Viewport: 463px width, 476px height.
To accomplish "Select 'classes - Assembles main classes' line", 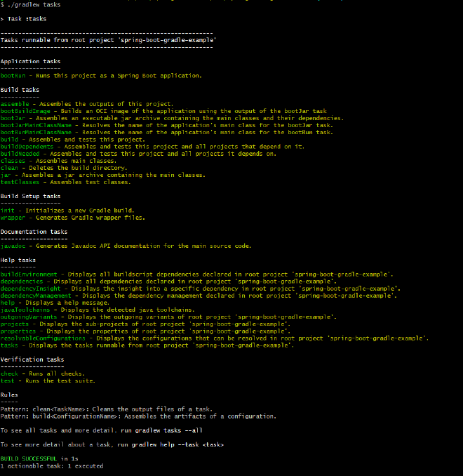I will pos(58,161).
